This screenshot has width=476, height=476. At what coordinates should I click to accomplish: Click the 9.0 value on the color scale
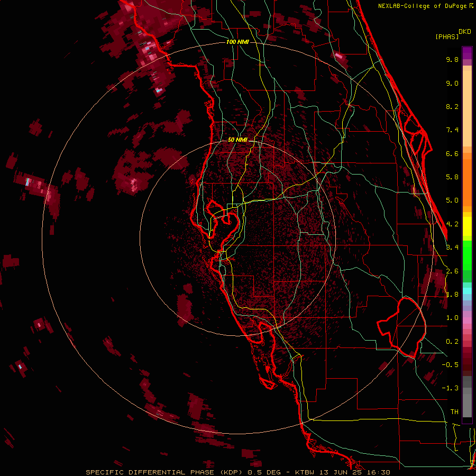click(452, 83)
